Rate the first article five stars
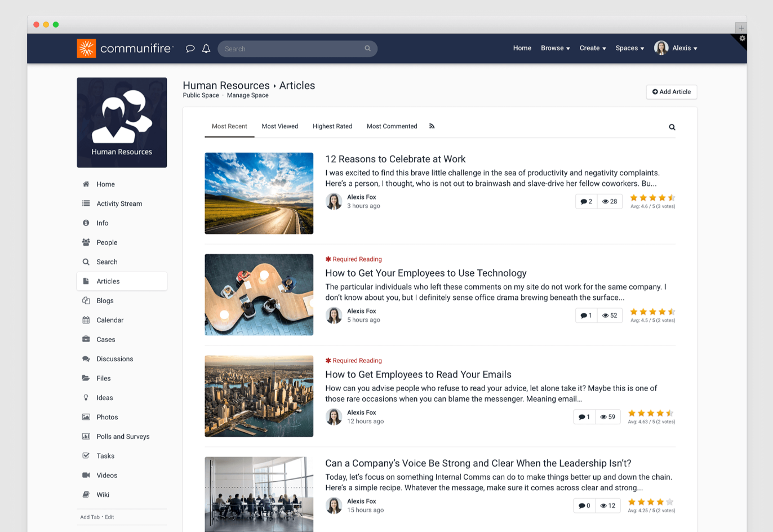Viewport: 773px width, 532px height. point(672,198)
